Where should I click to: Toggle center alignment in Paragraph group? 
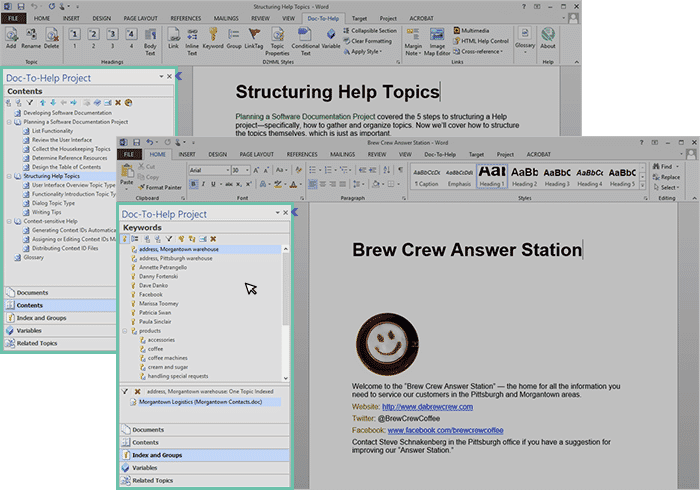click(x=323, y=184)
